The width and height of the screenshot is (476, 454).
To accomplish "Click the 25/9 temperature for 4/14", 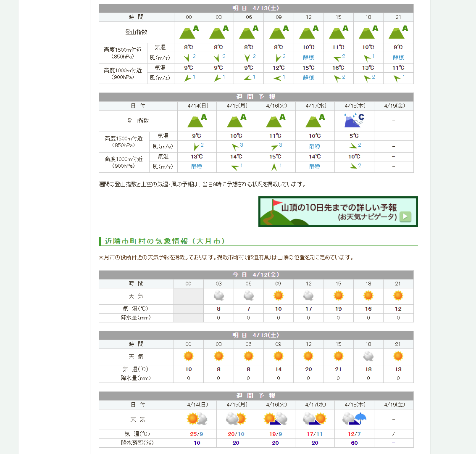I will coord(197,434).
